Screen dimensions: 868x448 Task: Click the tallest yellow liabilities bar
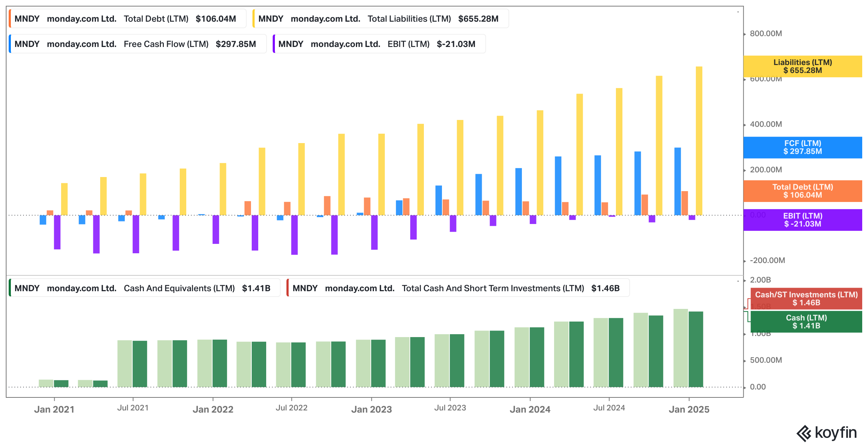tap(699, 141)
